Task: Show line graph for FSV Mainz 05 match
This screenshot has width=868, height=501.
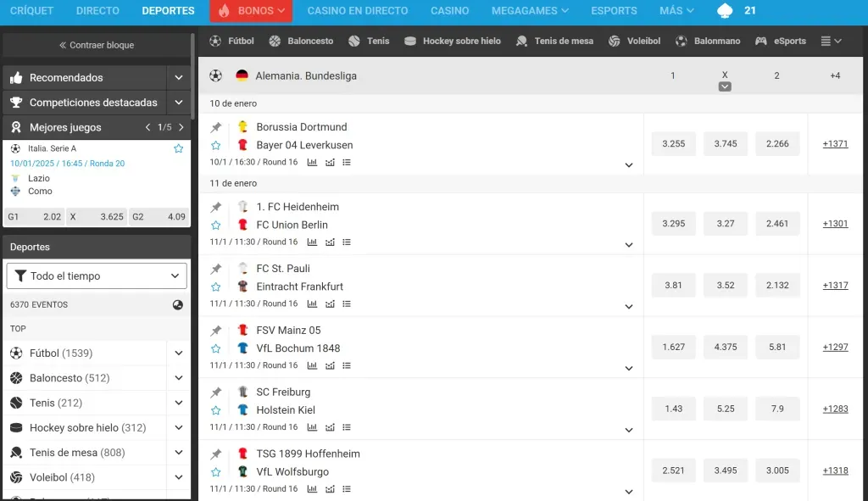Action: [330, 365]
